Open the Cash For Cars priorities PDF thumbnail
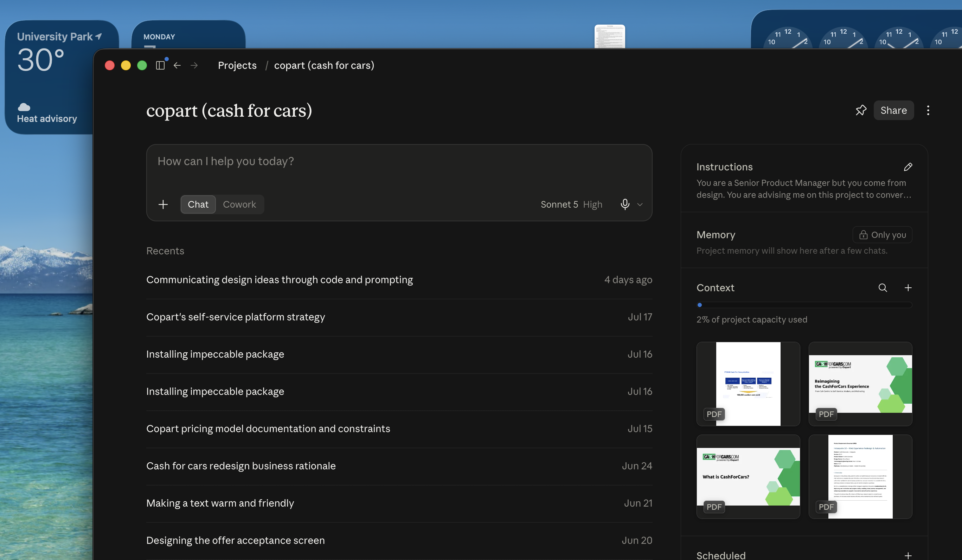Viewport: 962px width, 560px height. pos(748,384)
